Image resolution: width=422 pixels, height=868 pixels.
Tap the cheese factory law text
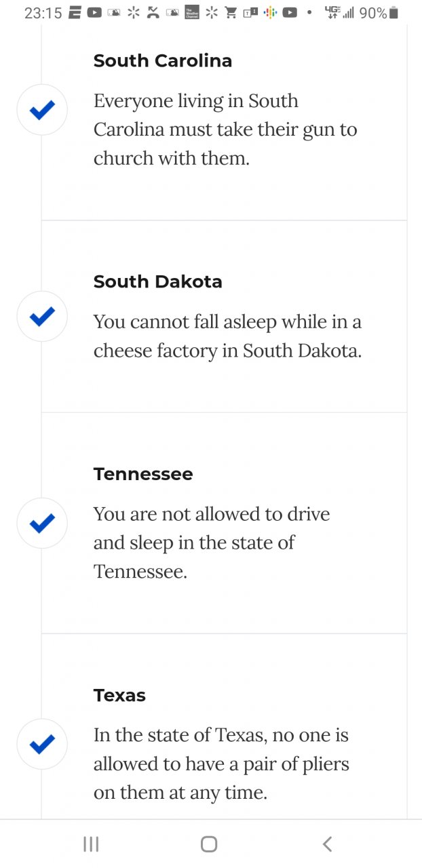(228, 336)
